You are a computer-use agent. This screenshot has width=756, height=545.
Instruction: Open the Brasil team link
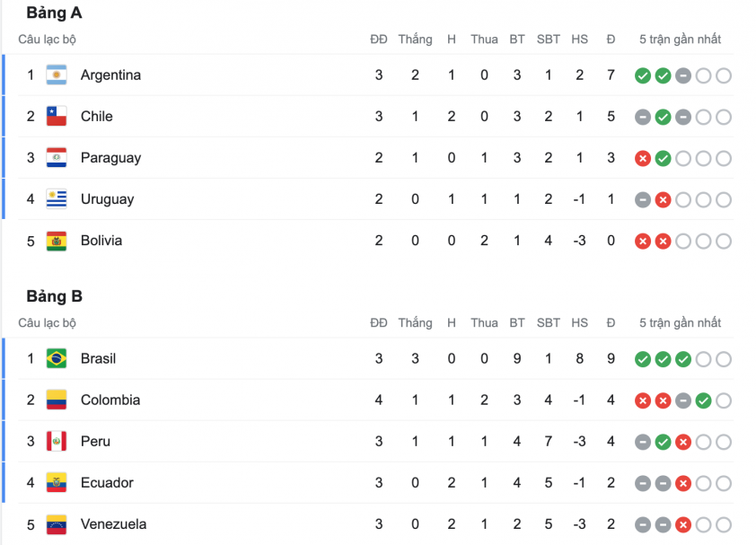coord(98,359)
